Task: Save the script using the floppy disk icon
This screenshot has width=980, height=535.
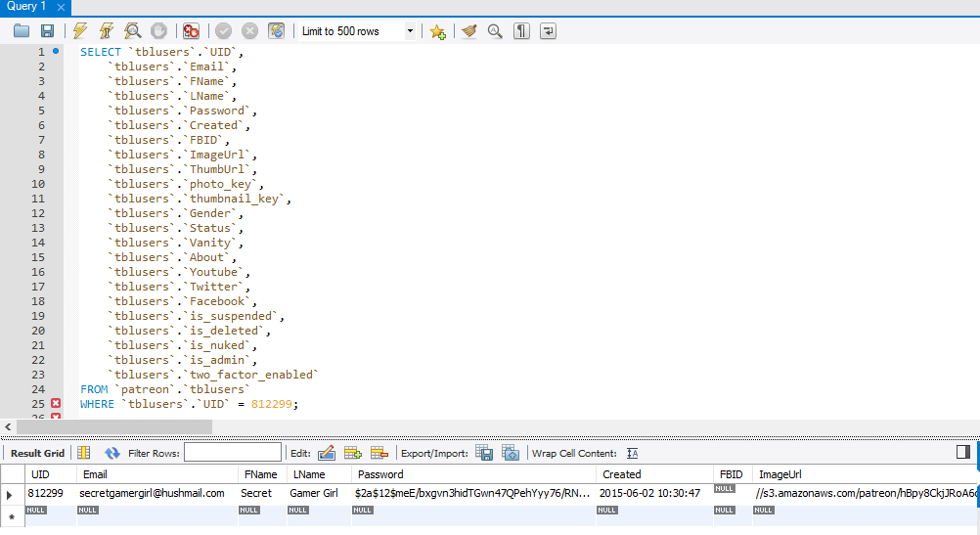Action: click(x=48, y=30)
